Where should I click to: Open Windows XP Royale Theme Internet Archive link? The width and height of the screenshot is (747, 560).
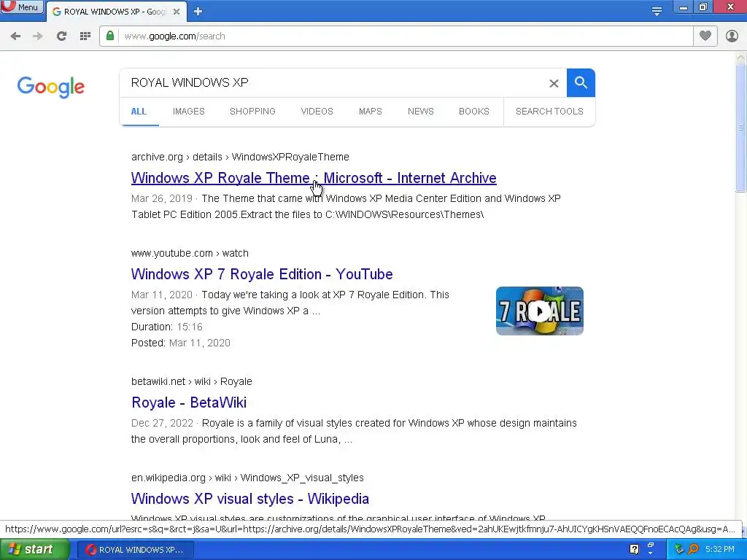coord(314,178)
